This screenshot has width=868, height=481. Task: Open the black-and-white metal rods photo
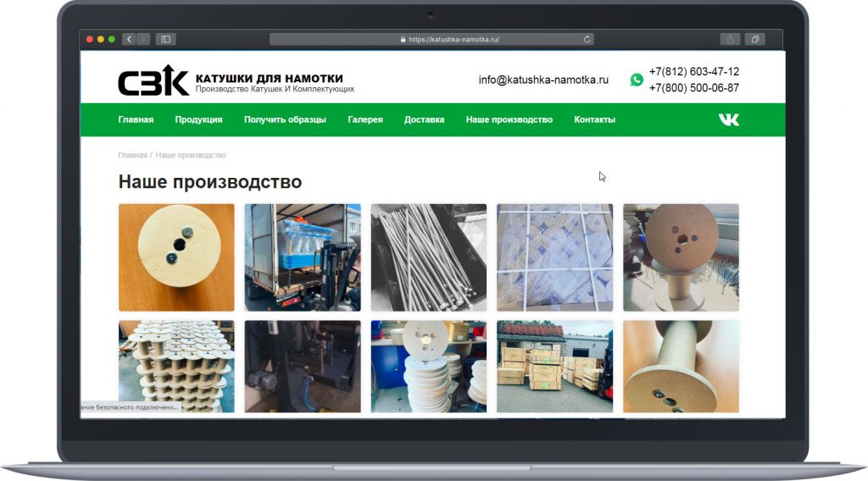429,257
